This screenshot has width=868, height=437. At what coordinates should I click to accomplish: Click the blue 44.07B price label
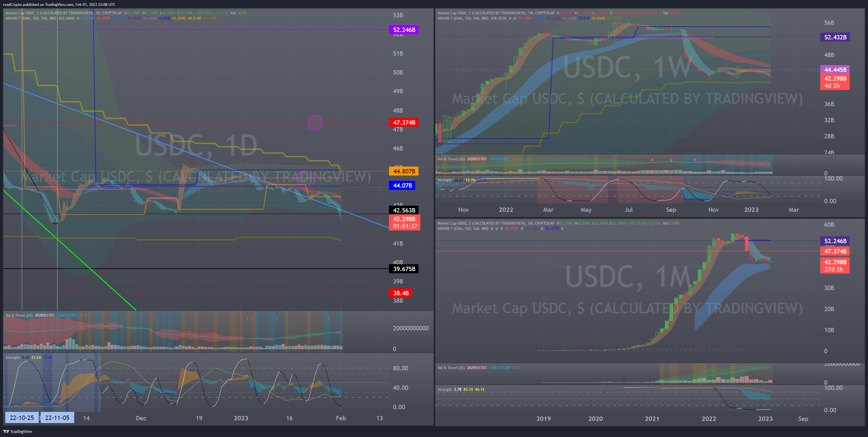tap(402, 185)
